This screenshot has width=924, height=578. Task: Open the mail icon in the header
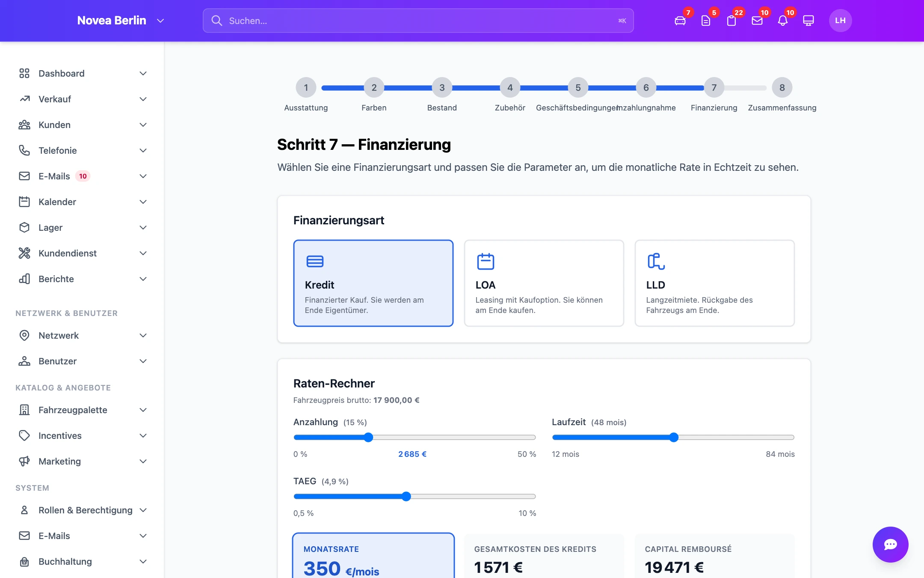tap(757, 21)
